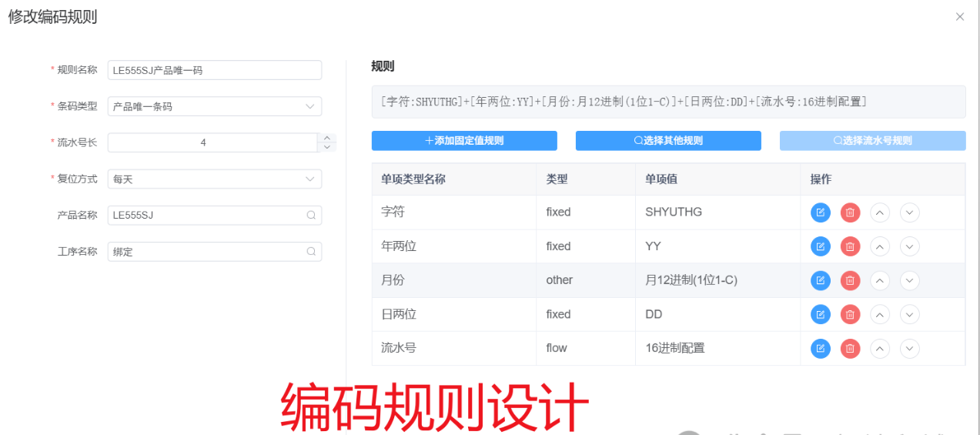980x435 pixels.
Task: Click the 工序名称 search field
Action: 215,252
